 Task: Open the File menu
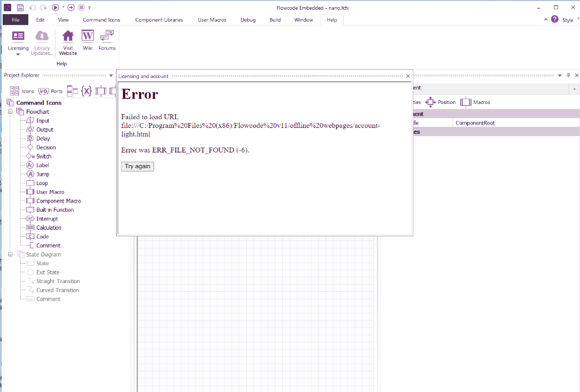pos(16,20)
